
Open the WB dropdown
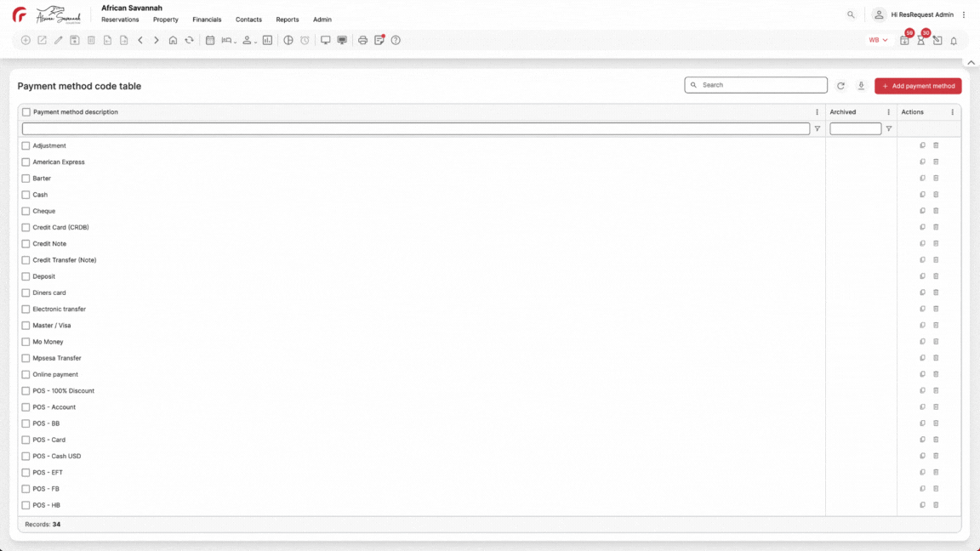878,40
